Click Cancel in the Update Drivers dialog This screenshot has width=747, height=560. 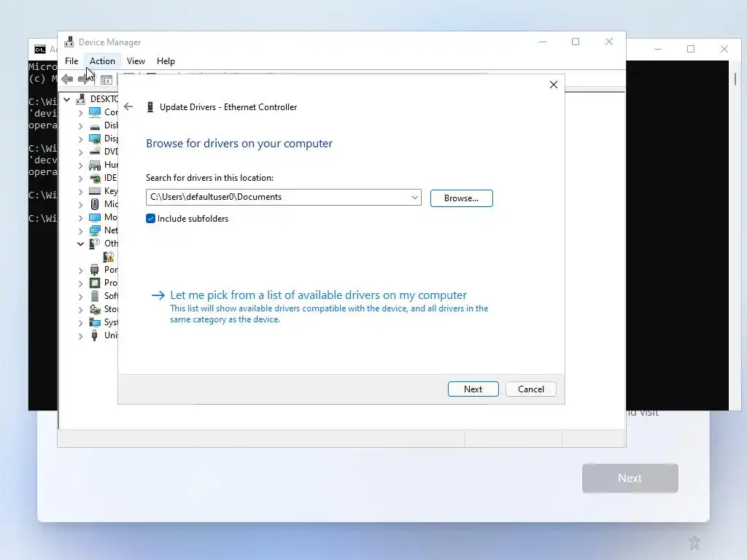pos(531,389)
